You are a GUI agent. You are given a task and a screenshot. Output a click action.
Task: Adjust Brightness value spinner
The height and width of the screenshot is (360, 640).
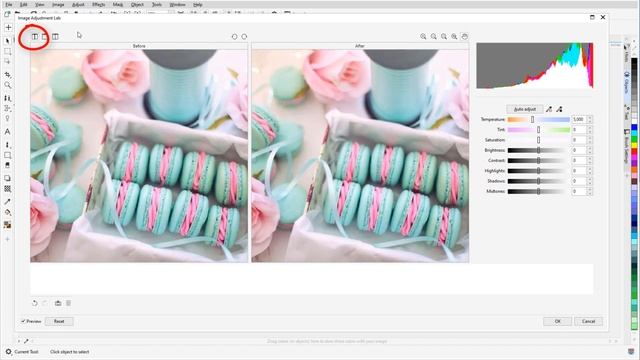click(x=589, y=150)
